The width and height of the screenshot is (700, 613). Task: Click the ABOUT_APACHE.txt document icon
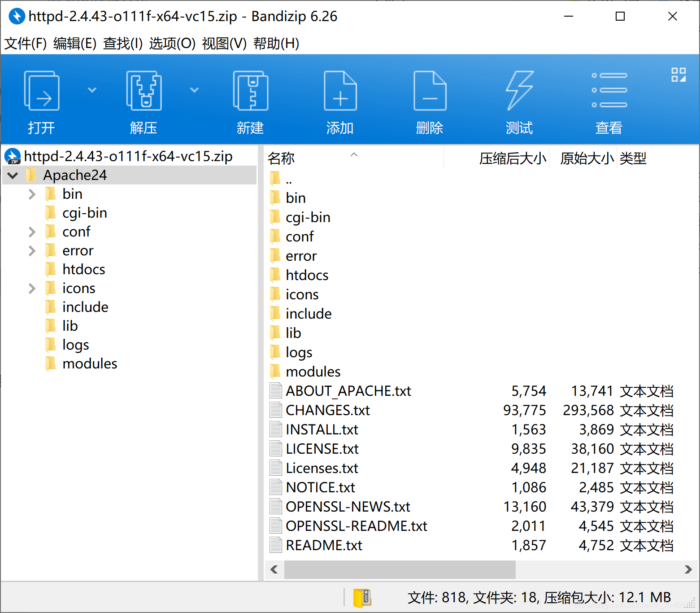coord(275,390)
